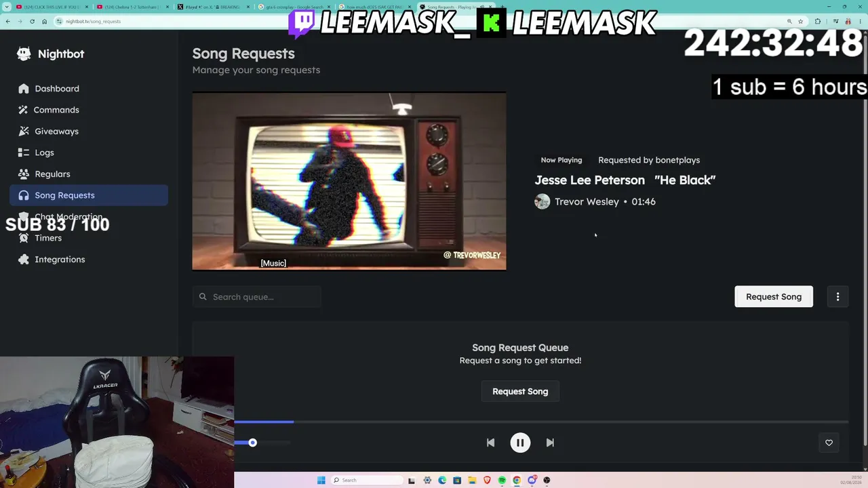Click the Giveaways gift icon

pyautogui.click(x=24, y=131)
